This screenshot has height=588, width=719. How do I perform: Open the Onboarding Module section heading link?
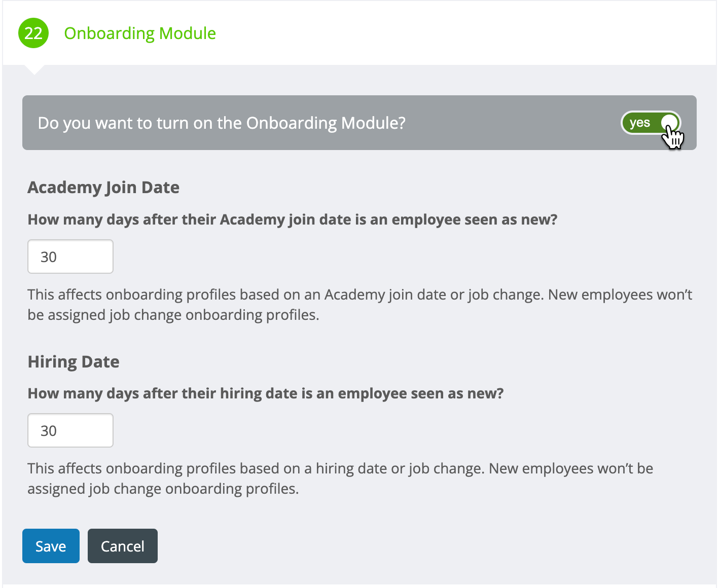[140, 33]
